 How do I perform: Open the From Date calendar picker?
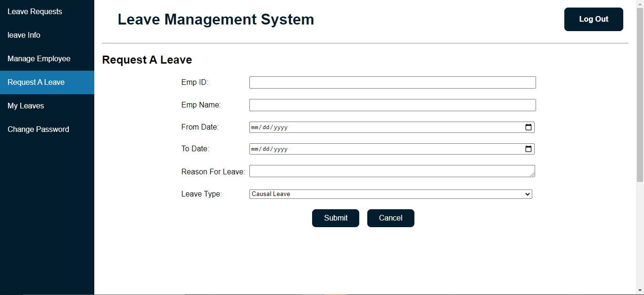click(528, 127)
